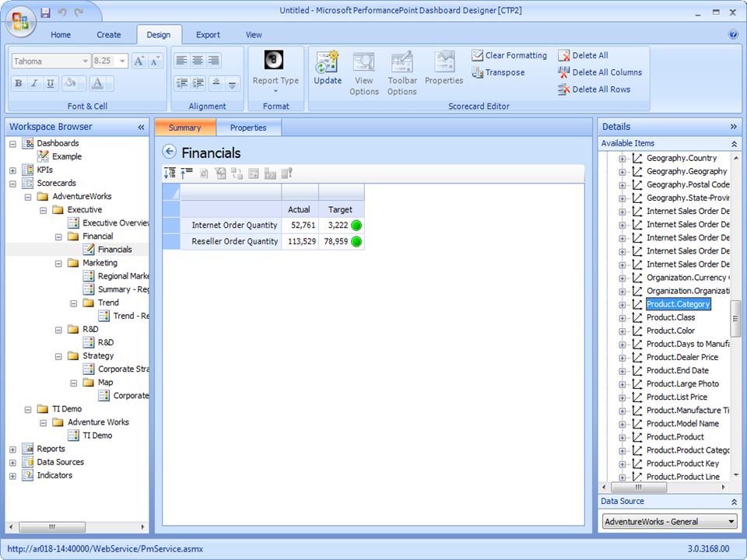Select Product.Class in Available Items
This screenshot has width=747, height=560.
tap(671, 317)
